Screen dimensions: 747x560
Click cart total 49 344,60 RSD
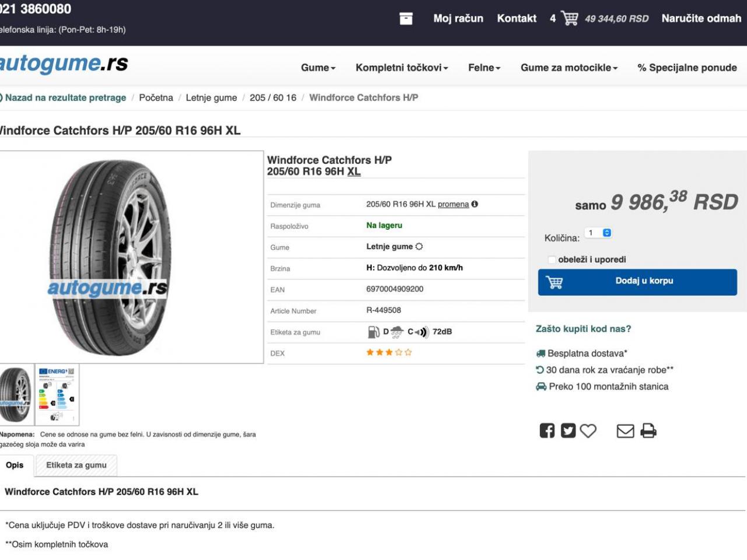[617, 19]
